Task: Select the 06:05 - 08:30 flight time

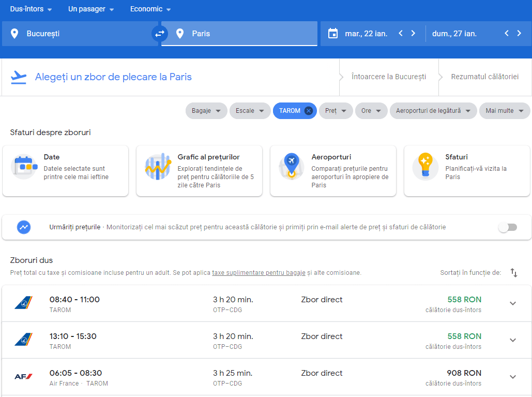Action: 75,373
